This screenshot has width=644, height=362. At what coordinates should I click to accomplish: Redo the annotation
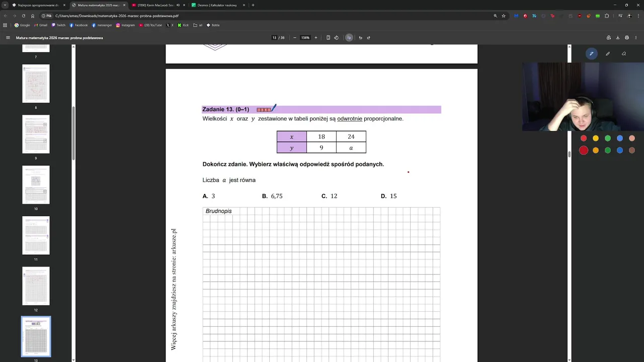tap(368, 38)
